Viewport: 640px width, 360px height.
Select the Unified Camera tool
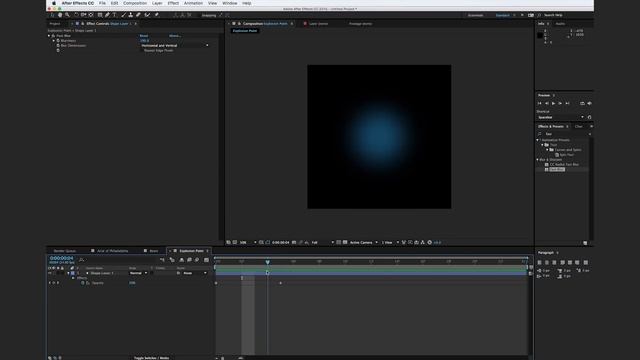point(84,15)
